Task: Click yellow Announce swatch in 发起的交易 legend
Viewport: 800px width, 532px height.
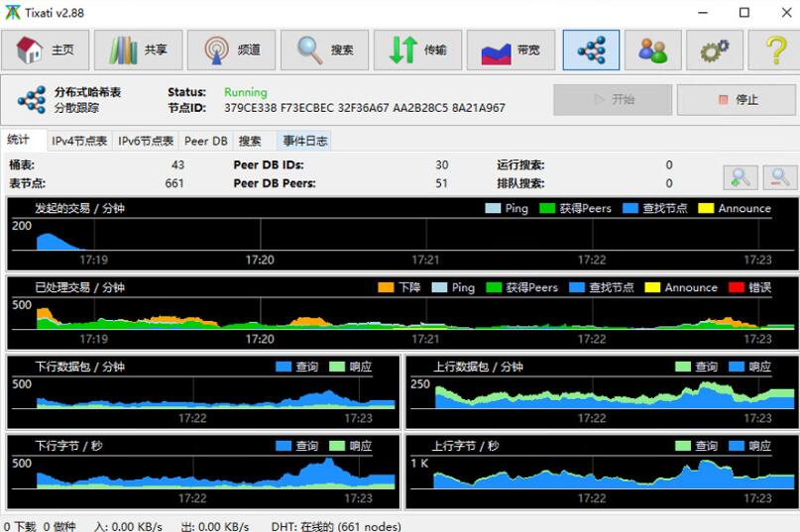Action: pyautogui.click(x=706, y=208)
